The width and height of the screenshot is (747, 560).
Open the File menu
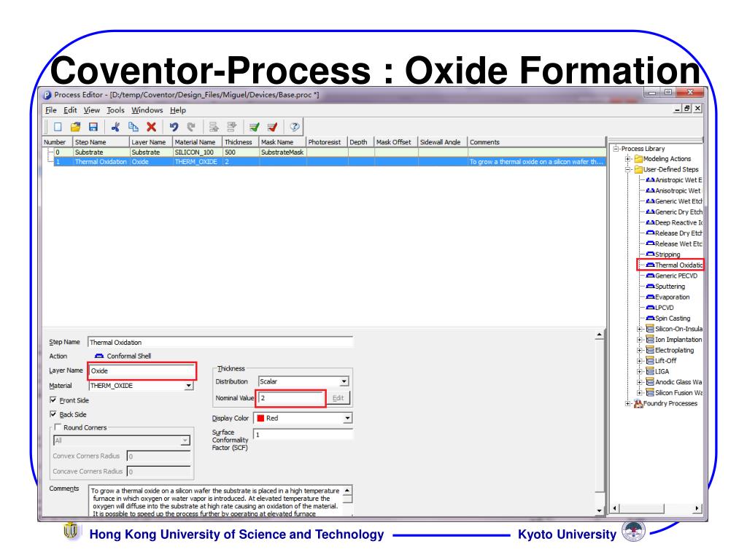click(51, 110)
